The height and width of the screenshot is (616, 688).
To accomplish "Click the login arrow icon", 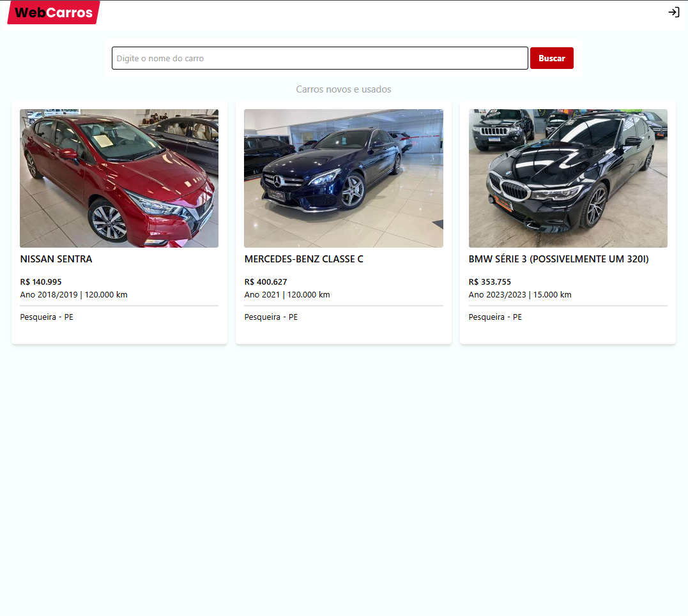I will coord(673,12).
